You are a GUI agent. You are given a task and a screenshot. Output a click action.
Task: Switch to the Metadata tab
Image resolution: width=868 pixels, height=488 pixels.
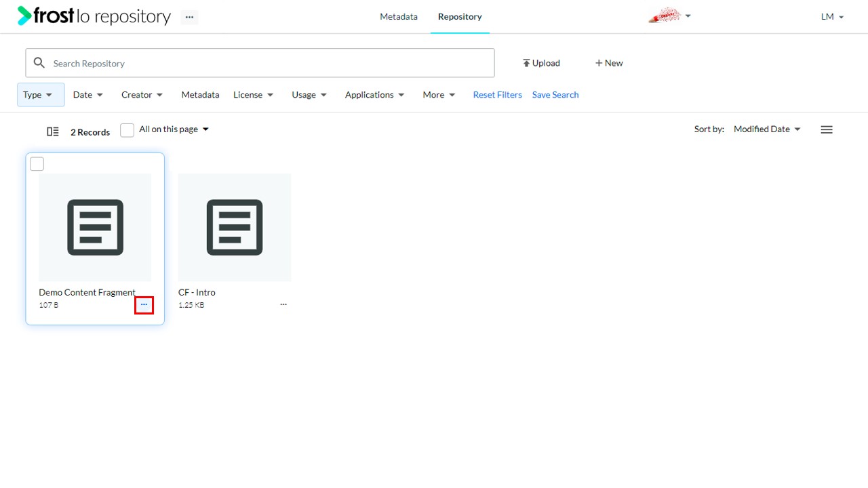(399, 16)
